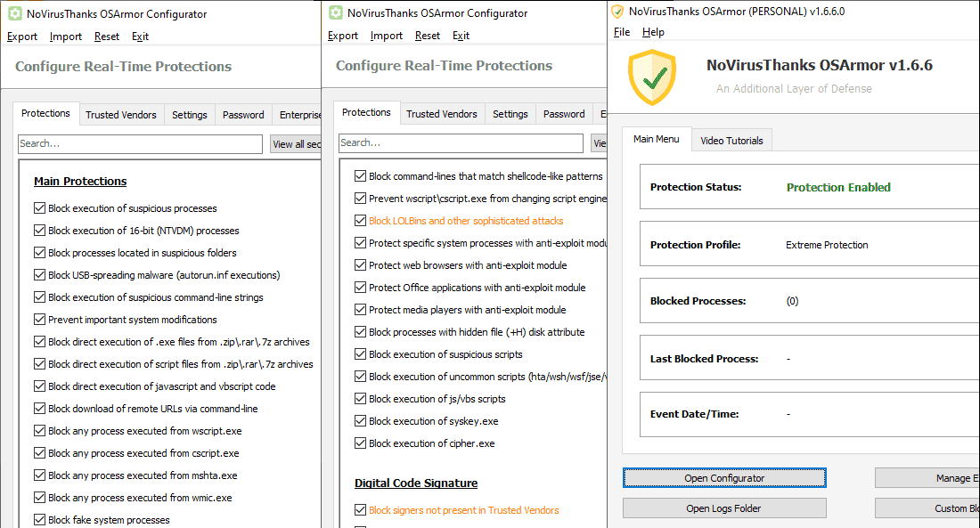The image size is (980, 528).
Task: Open the Help menu in OSArmor
Action: pyautogui.click(x=653, y=32)
